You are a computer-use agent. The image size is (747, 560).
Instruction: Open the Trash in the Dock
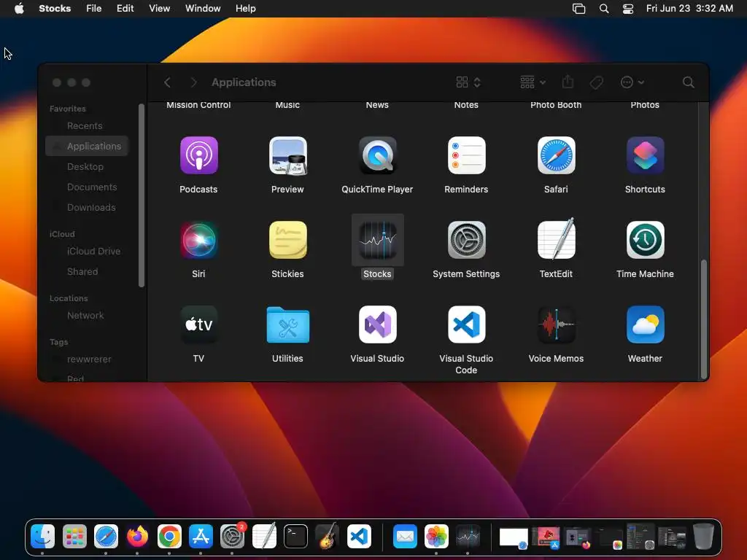(704, 537)
